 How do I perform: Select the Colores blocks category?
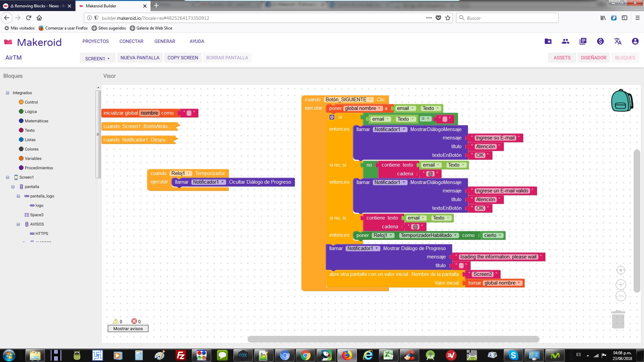pyautogui.click(x=32, y=149)
